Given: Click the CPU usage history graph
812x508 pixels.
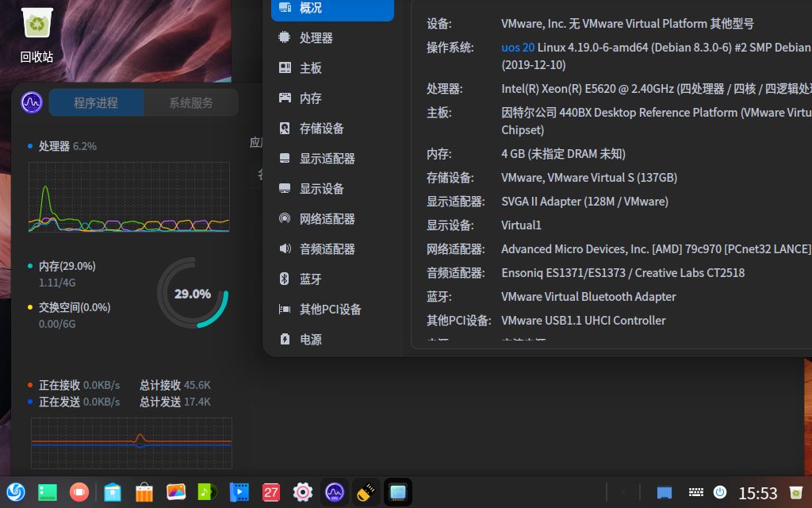Looking at the screenshot, I should (x=128, y=198).
